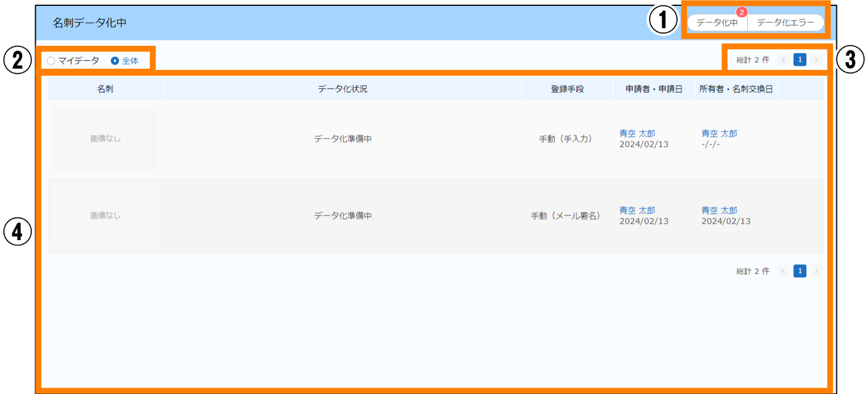Screen dimensions: 868x394
Task: Click owner 青空 太郎 link in second row
Action: [x=719, y=210]
